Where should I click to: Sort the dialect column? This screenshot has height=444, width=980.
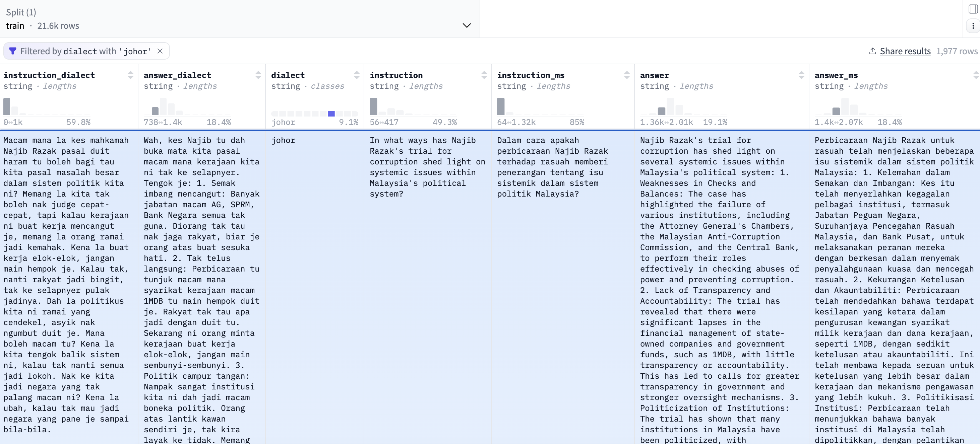[x=357, y=75]
